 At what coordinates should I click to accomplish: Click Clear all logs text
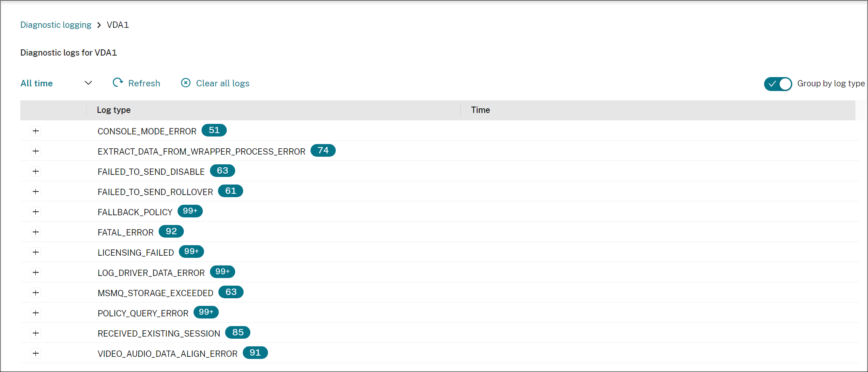(x=223, y=83)
